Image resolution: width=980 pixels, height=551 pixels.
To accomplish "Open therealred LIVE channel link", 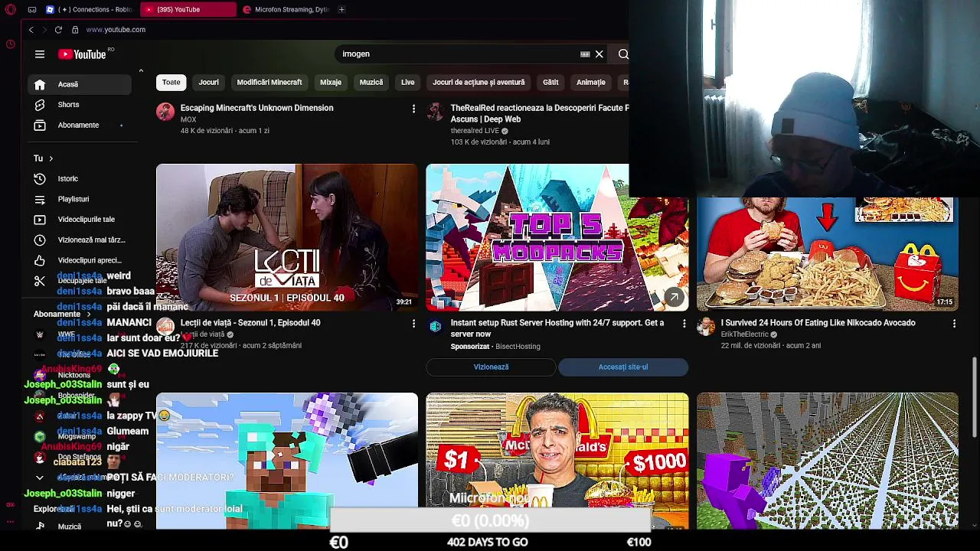I will pos(475,131).
